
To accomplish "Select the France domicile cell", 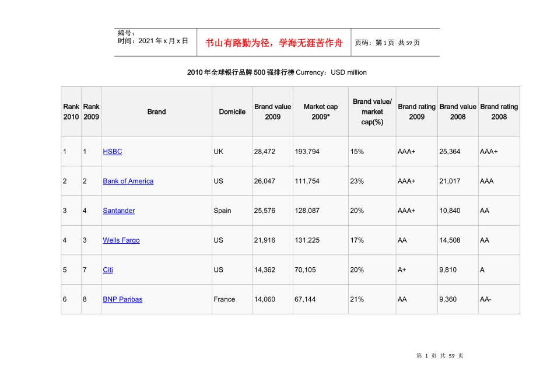I will pos(232,299).
